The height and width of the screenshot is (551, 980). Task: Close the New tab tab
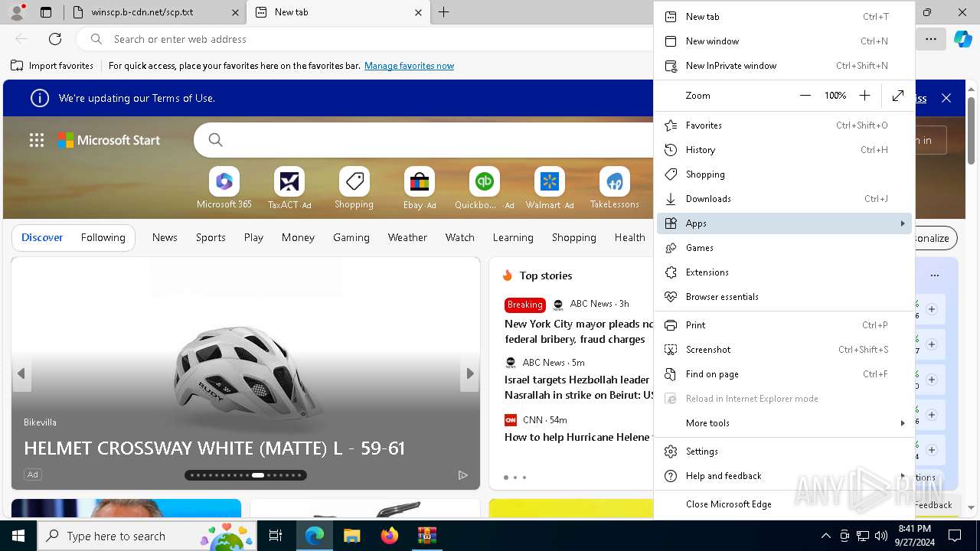coord(418,12)
